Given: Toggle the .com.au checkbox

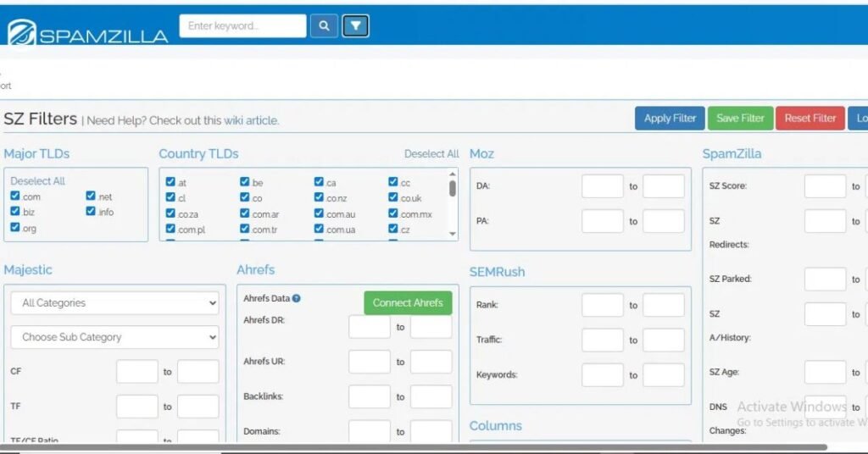Looking at the screenshot, I should point(319,213).
